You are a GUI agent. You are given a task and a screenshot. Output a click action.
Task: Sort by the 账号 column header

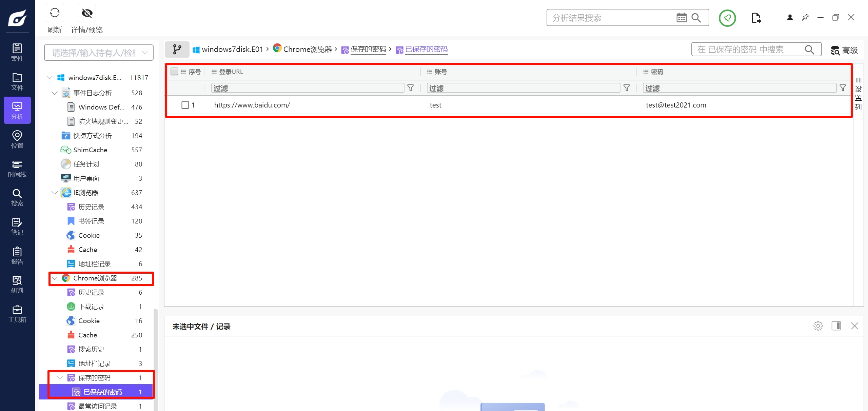pyautogui.click(x=441, y=72)
